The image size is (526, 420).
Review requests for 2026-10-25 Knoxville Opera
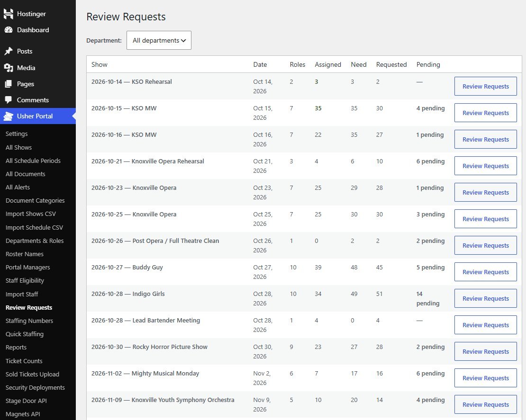pyautogui.click(x=485, y=219)
